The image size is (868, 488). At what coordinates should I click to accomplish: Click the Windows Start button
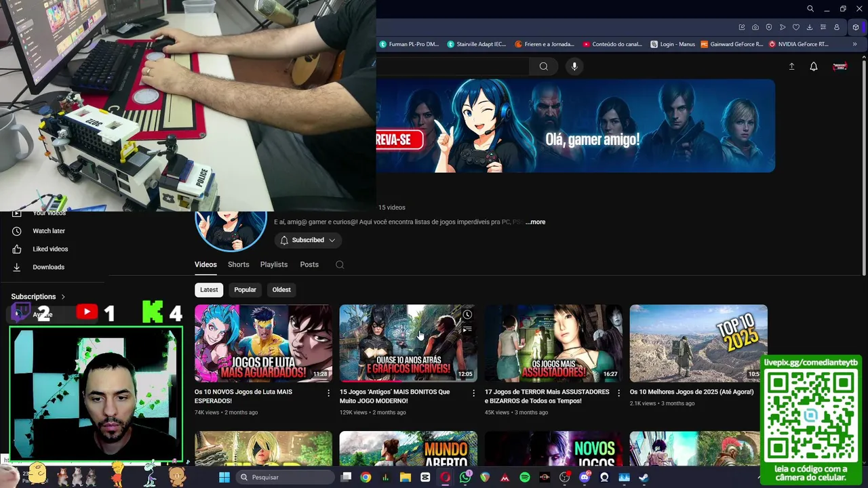pyautogui.click(x=224, y=477)
